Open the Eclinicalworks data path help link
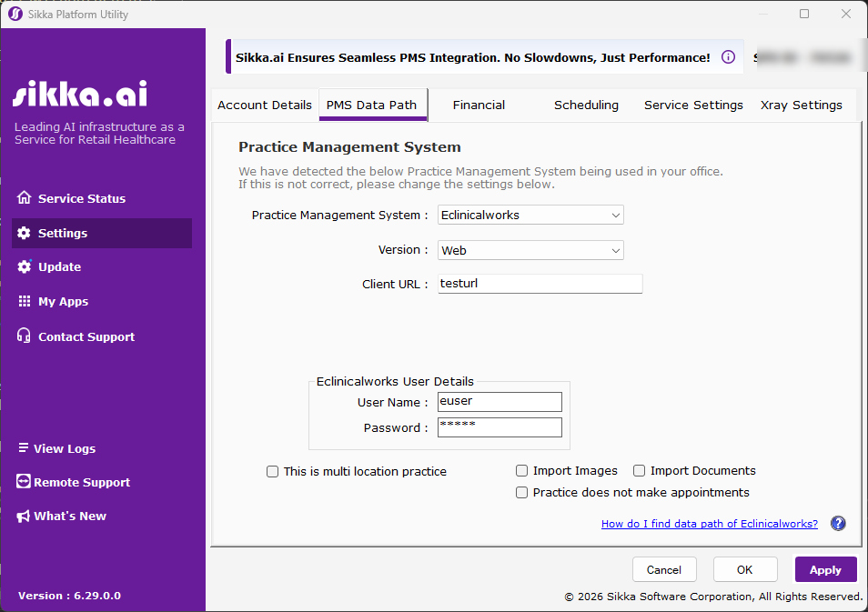The height and width of the screenshot is (612, 868). click(x=709, y=524)
